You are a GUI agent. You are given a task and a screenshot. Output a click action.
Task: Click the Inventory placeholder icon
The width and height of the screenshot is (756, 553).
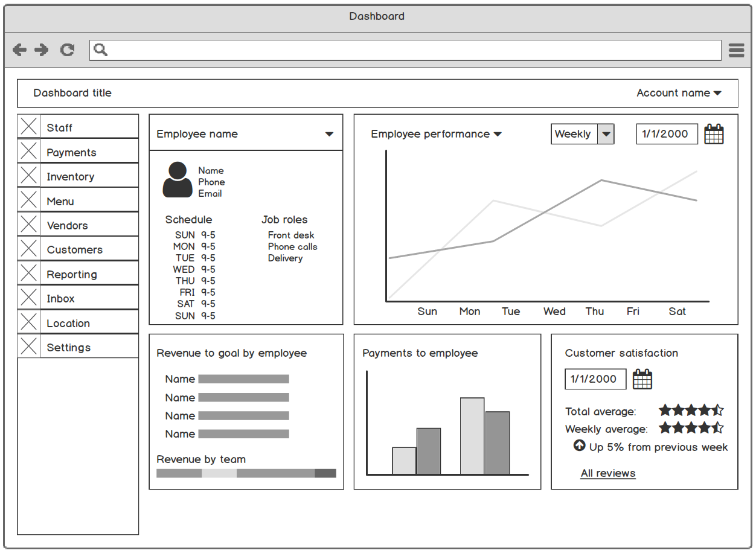point(29,176)
